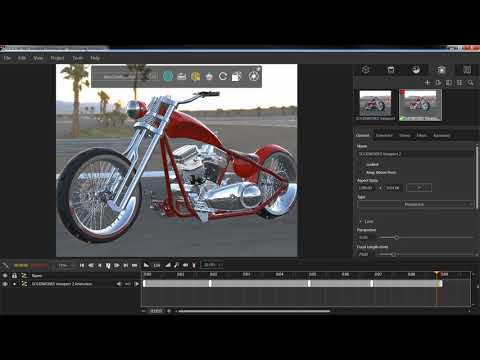Select the first camera thumbnail
This screenshot has height=360, width=480.
(375, 105)
